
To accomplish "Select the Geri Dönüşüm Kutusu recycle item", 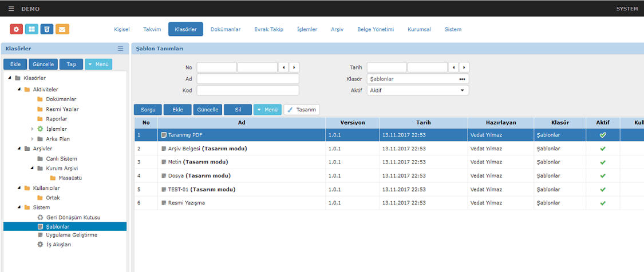I will point(73,217).
